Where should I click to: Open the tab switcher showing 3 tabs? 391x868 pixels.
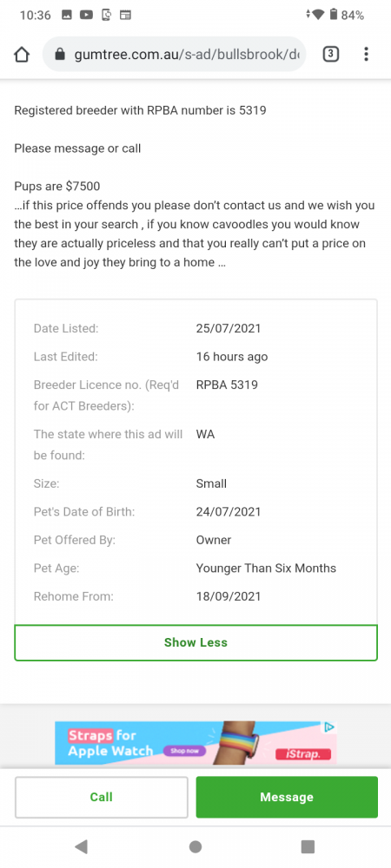(x=330, y=54)
